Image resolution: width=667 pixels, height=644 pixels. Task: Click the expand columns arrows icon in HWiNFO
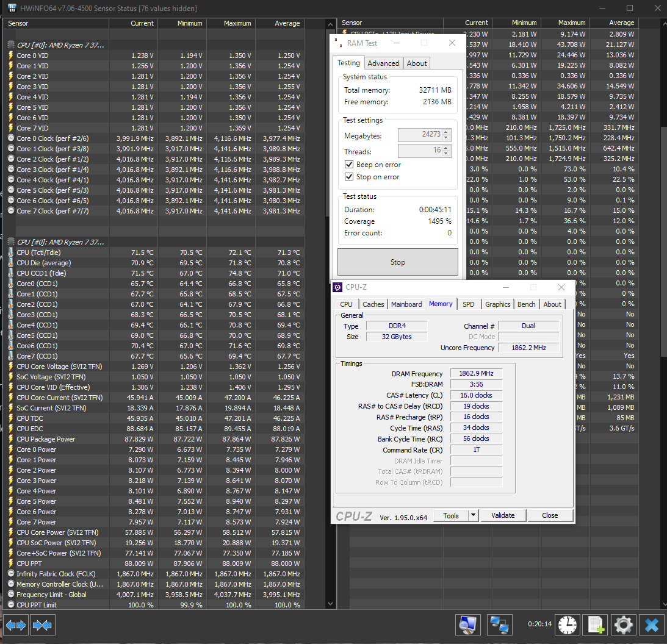click(x=16, y=625)
